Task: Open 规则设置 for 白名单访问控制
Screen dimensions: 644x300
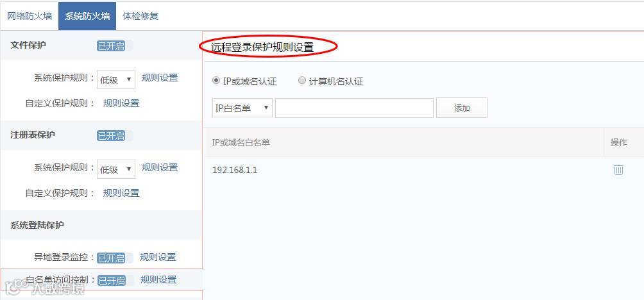Action: tap(158, 280)
